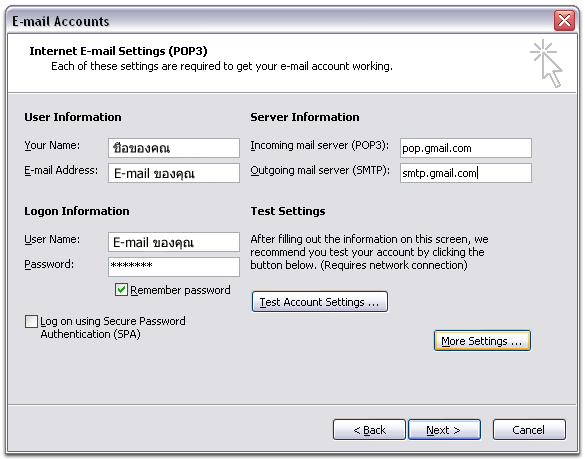The height and width of the screenshot is (459, 585).
Task: Click the Incoming mail server POP3 field
Action: pyautogui.click(x=466, y=148)
